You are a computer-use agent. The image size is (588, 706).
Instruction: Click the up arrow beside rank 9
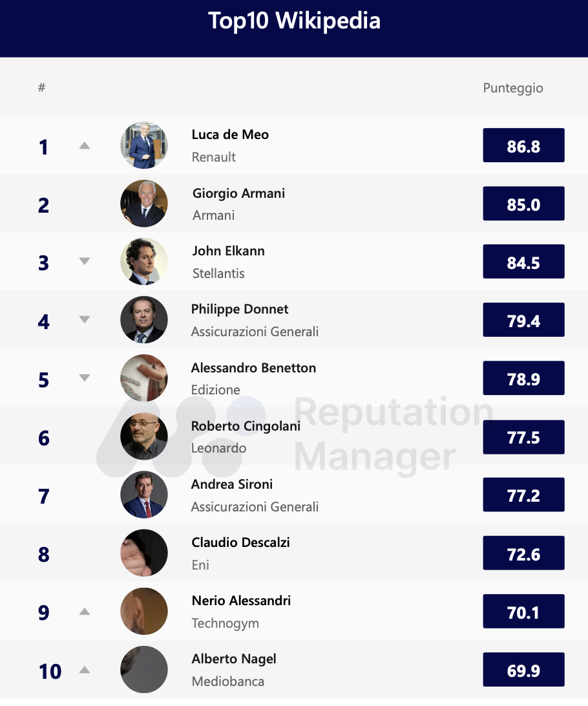coord(84,612)
